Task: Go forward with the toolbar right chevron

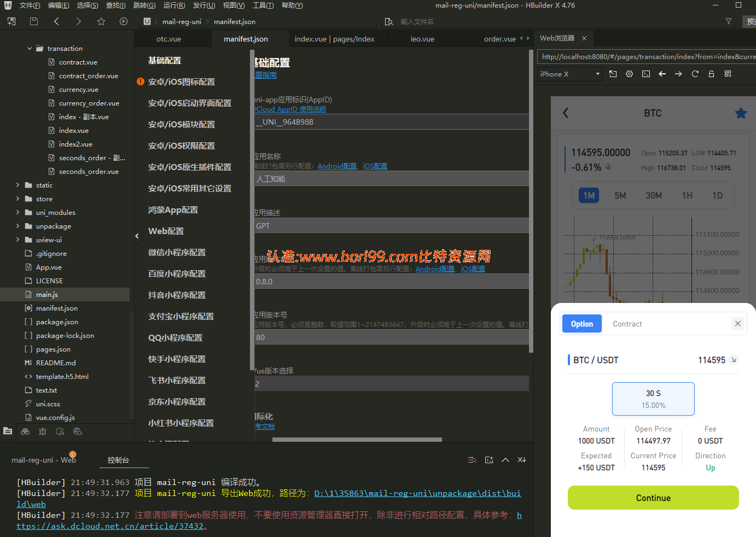Action: pos(78,21)
